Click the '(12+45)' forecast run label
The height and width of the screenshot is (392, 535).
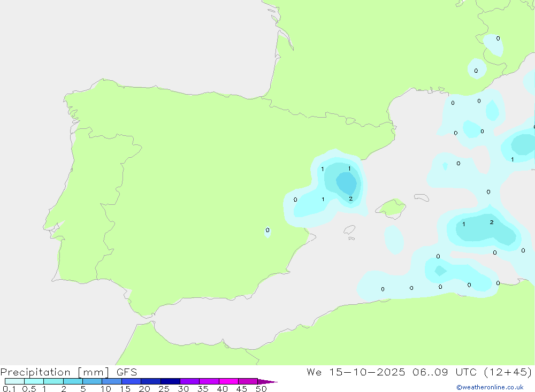click(x=508, y=372)
